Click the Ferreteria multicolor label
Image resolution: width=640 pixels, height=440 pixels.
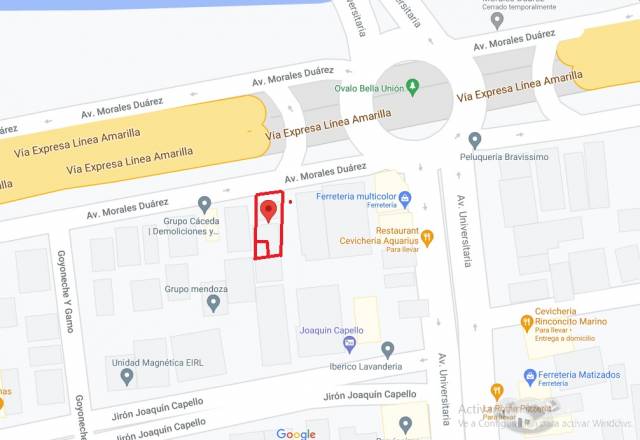356,197
